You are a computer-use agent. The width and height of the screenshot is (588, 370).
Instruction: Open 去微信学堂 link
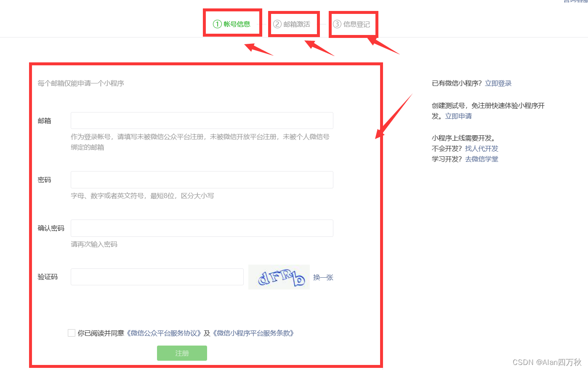tap(482, 159)
